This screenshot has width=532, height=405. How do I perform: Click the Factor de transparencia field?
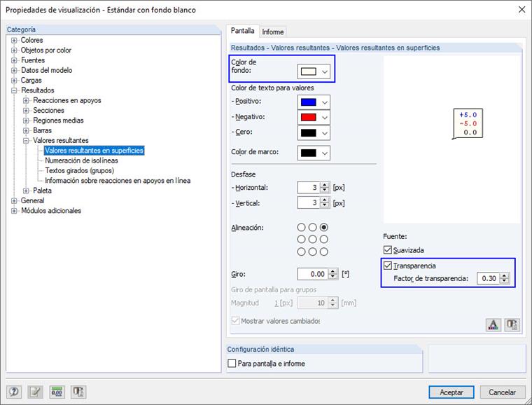coord(488,278)
